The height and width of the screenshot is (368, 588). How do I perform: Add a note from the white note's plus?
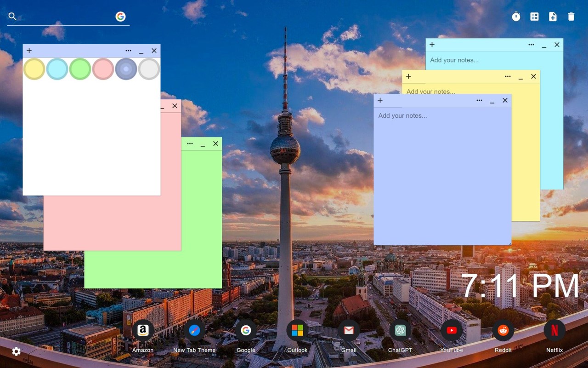click(x=29, y=51)
